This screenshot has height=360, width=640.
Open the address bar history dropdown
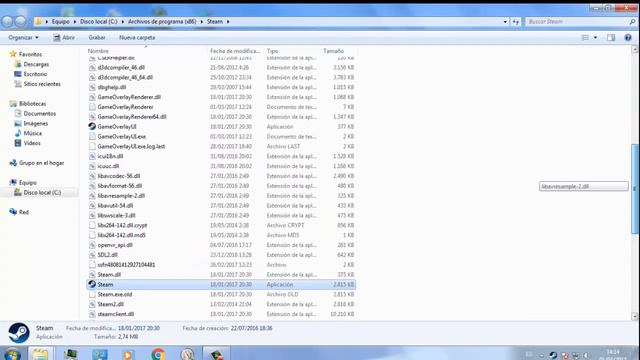[505, 22]
